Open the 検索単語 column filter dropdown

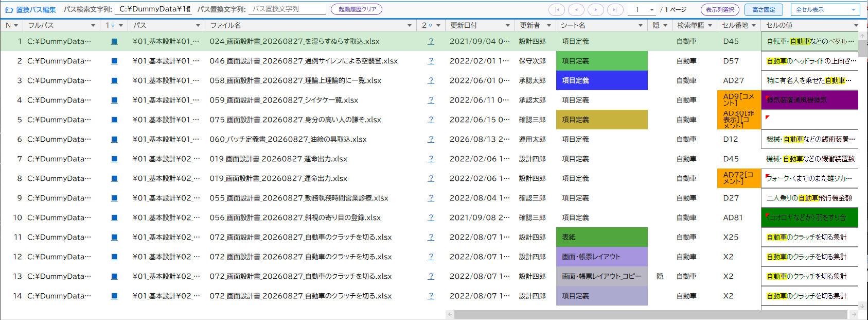pos(710,25)
